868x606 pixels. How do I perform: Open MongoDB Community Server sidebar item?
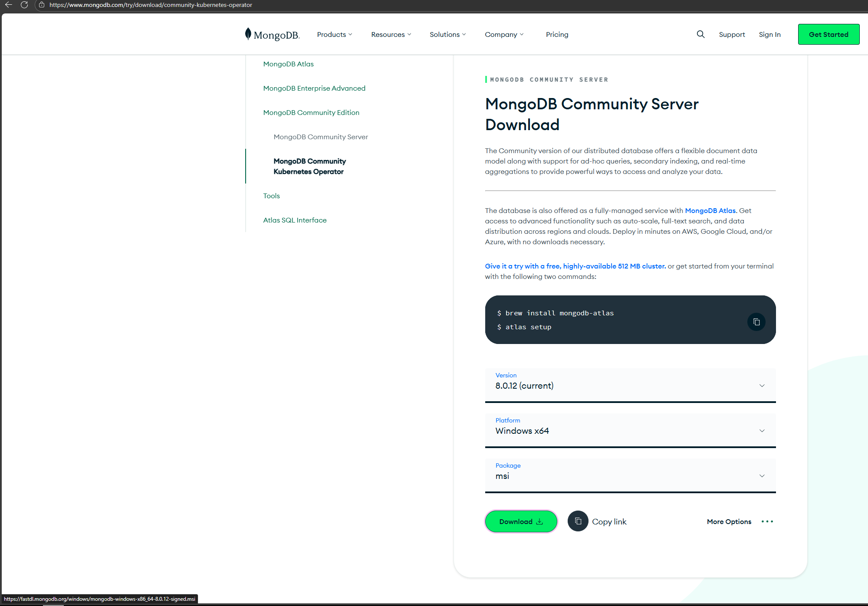[321, 137]
